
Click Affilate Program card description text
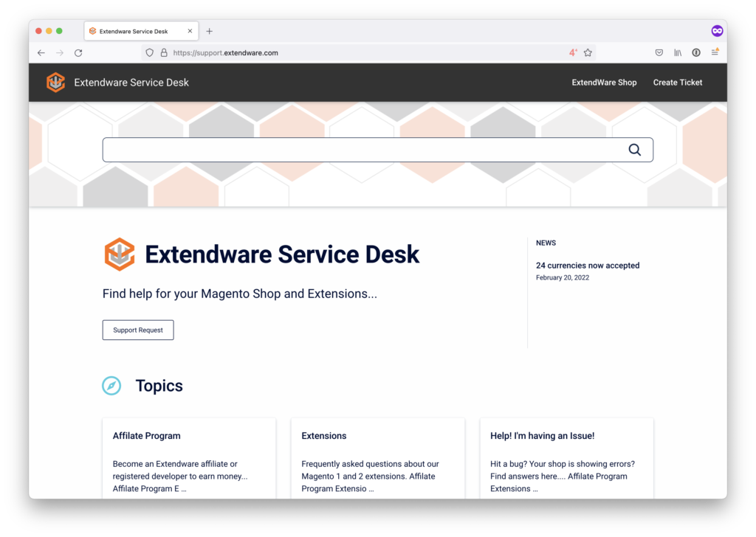click(x=180, y=477)
